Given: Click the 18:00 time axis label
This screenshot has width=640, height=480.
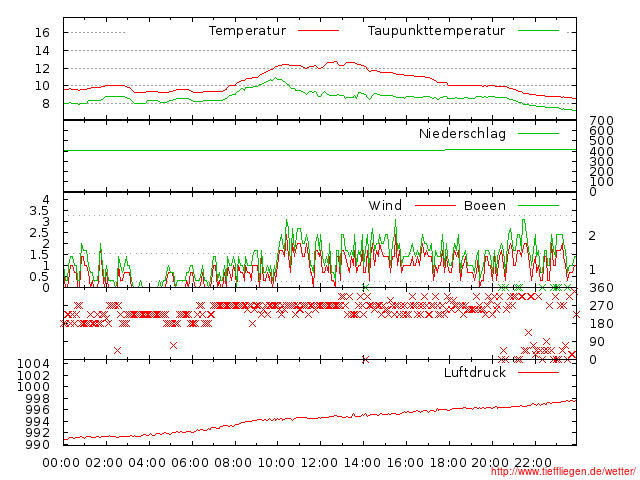Looking at the screenshot, I should [x=448, y=463].
